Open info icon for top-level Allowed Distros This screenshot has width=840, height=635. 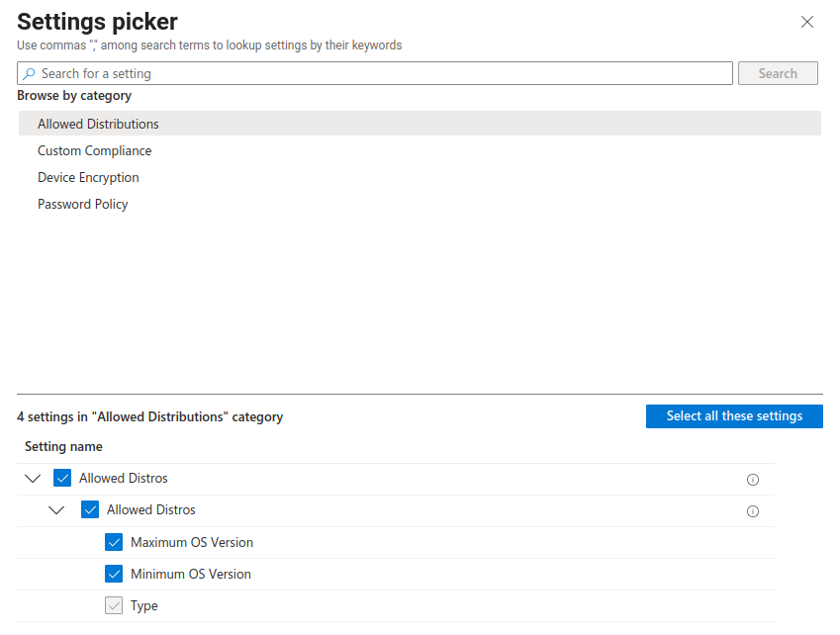752,480
